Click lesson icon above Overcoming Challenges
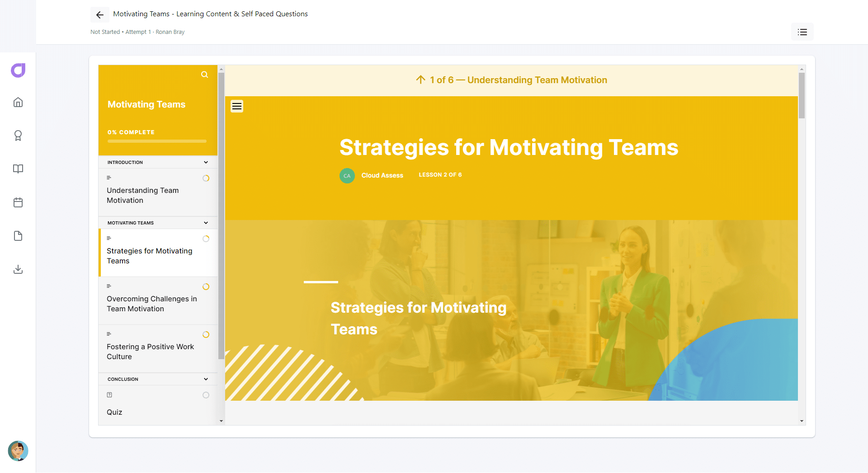The width and height of the screenshot is (868, 473). point(109,286)
